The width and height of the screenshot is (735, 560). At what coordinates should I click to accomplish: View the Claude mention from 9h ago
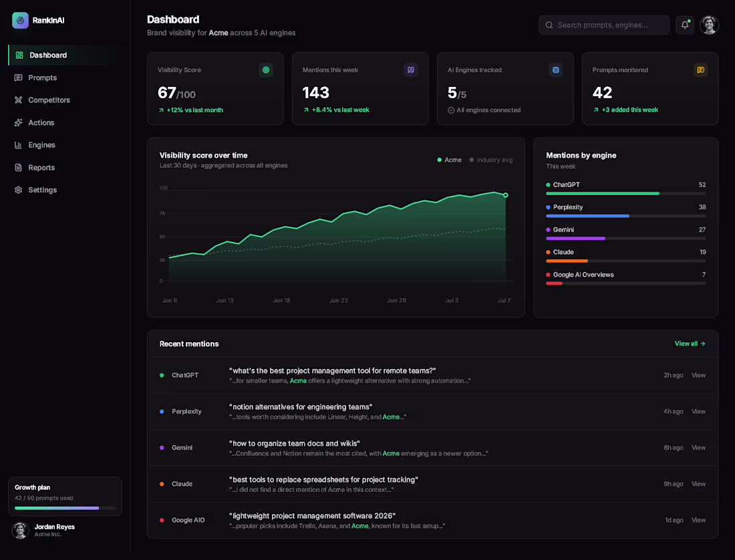(698, 484)
